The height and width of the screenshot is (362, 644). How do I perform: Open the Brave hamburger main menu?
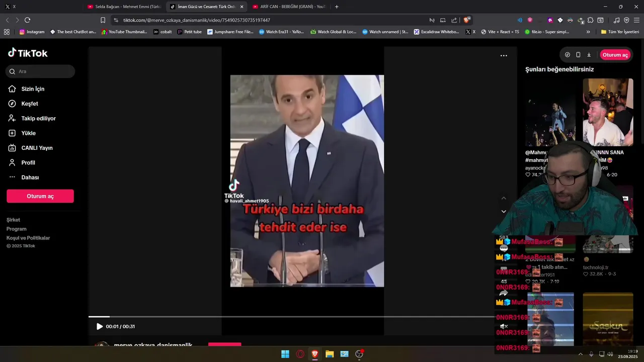point(636,20)
